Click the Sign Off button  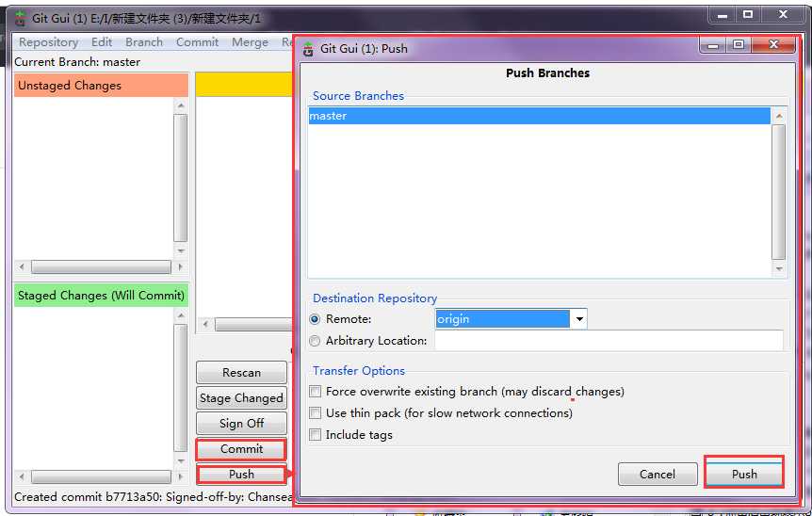[x=241, y=424]
